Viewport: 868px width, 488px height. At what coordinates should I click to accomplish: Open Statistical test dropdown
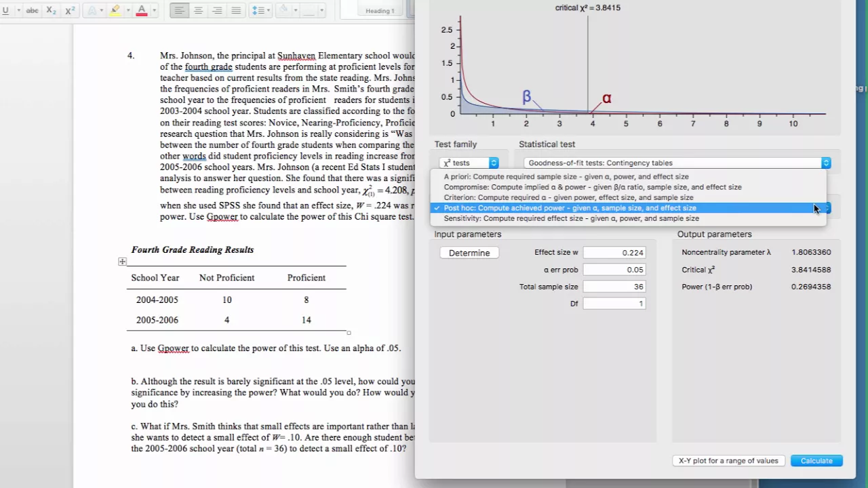pyautogui.click(x=677, y=163)
